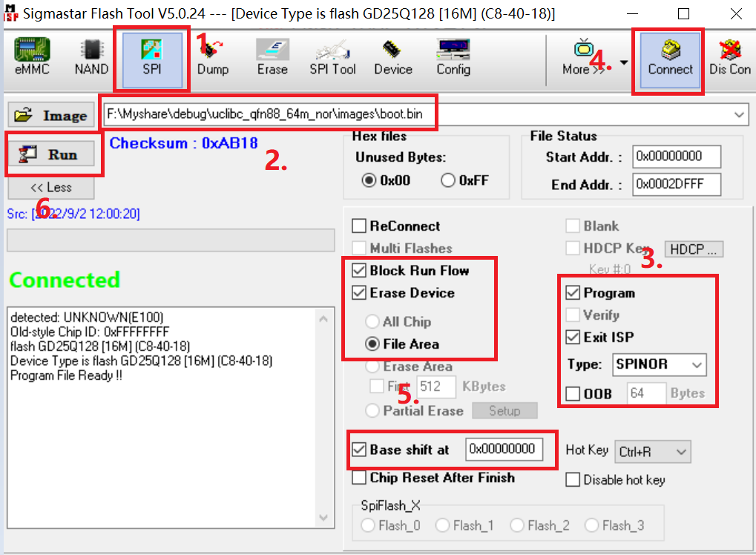Select the Flash_3 radio option
Image resolution: width=756 pixels, height=555 pixels.
pyautogui.click(x=592, y=525)
